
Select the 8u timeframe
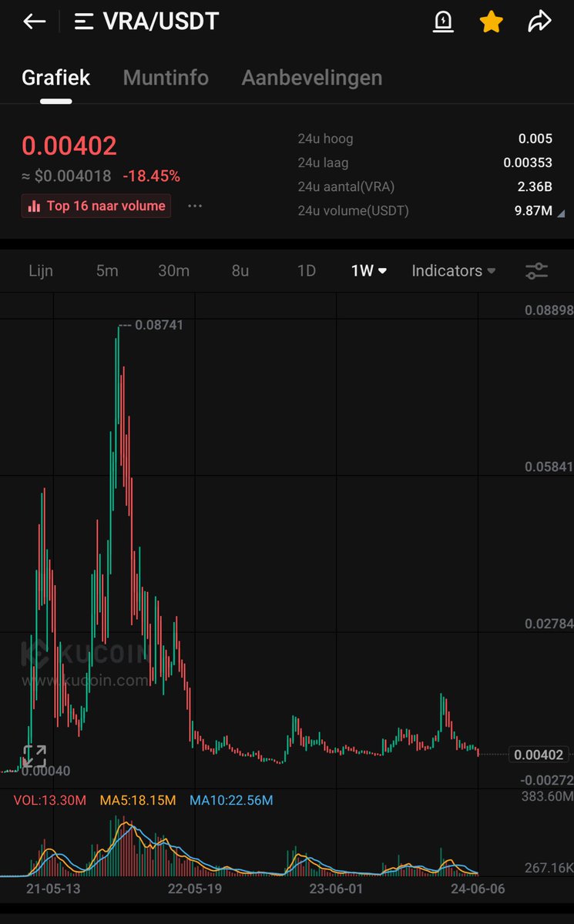pyautogui.click(x=240, y=271)
